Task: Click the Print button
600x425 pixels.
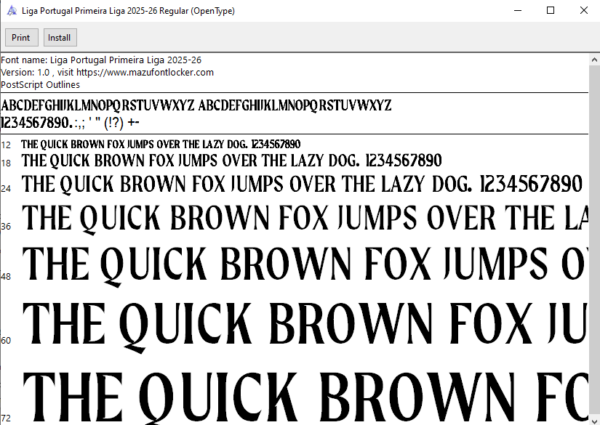Action: click(20, 37)
